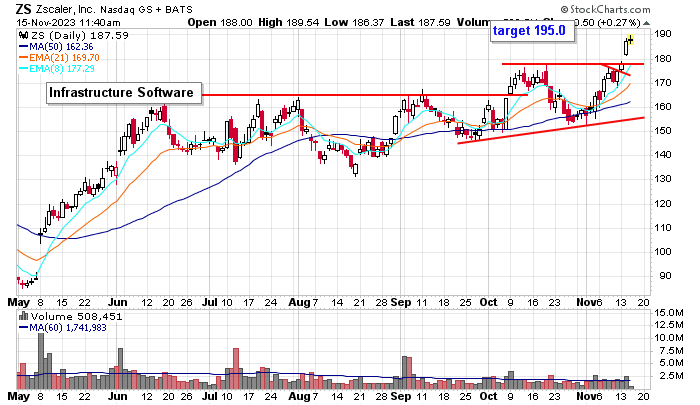Viewport: 700px width, 405px height.
Task: Select the orange EMA(21) legend line swatch
Action: tap(24, 58)
